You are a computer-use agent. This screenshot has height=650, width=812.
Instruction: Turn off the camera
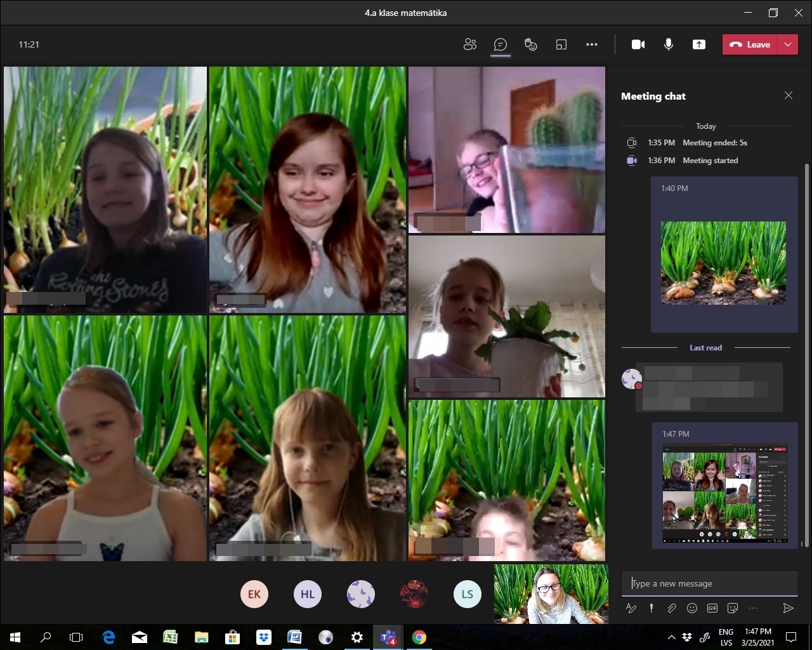638,44
